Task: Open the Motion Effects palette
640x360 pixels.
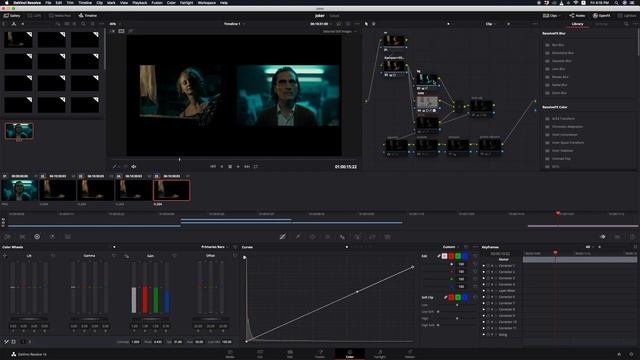Action: click(x=68, y=237)
